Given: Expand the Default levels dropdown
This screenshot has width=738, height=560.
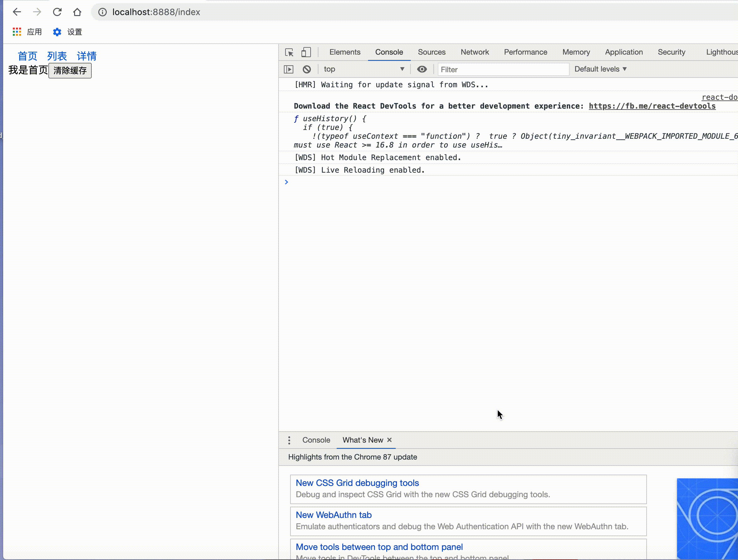Looking at the screenshot, I should click(x=600, y=69).
